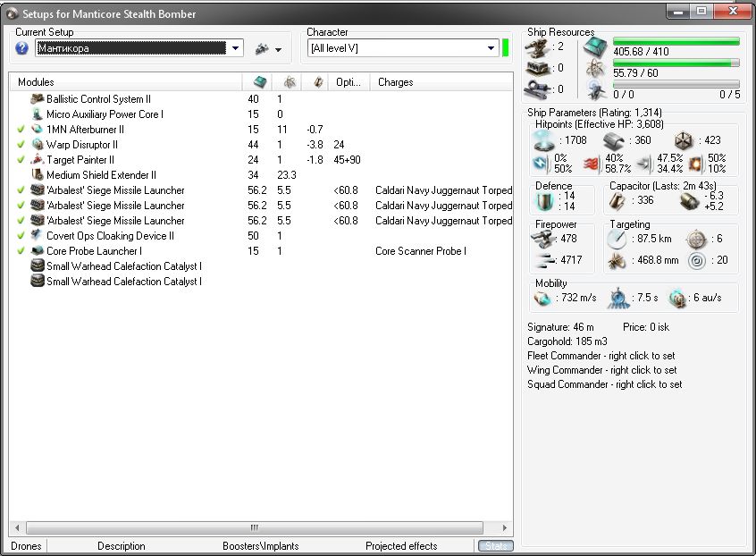Click the capacitor amount icon showing 336
This screenshot has height=556, width=756.
tap(617, 200)
